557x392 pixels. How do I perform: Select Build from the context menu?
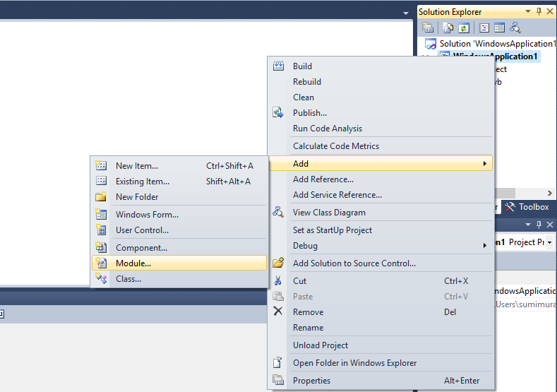[381, 66]
